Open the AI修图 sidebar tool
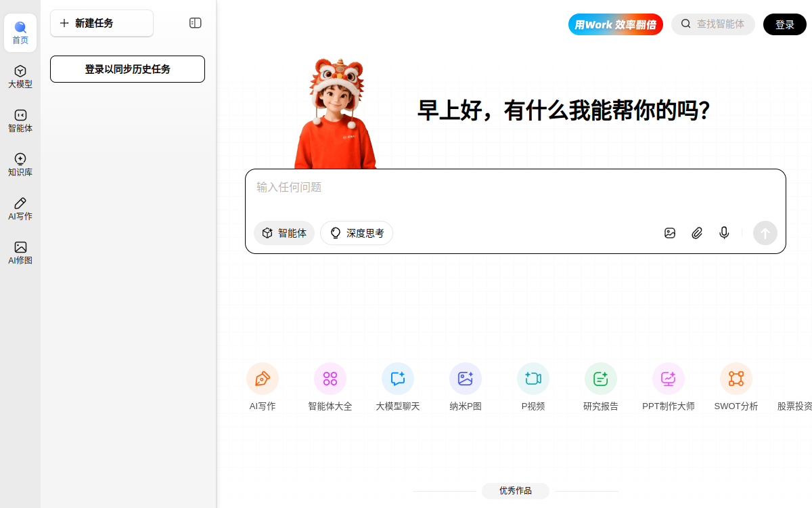Image resolution: width=812 pixels, height=508 pixels. [20, 253]
